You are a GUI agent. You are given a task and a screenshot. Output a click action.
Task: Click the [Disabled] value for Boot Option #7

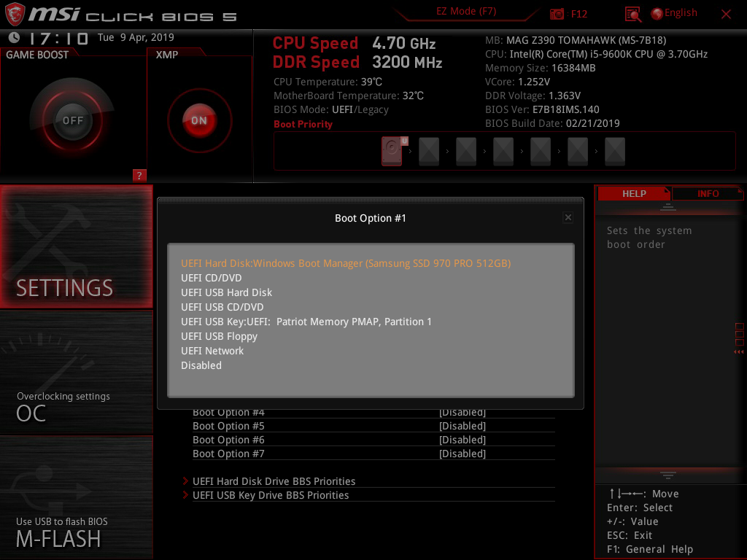pos(462,454)
